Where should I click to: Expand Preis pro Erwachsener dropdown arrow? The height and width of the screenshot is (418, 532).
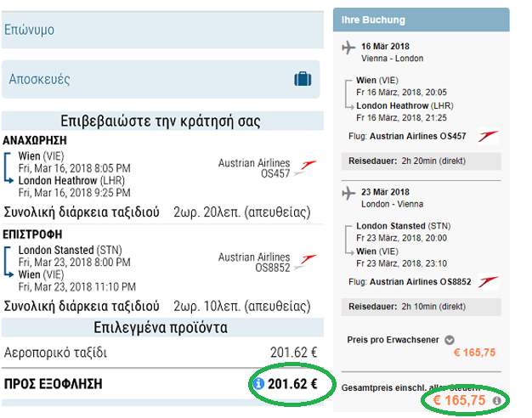tap(450, 340)
